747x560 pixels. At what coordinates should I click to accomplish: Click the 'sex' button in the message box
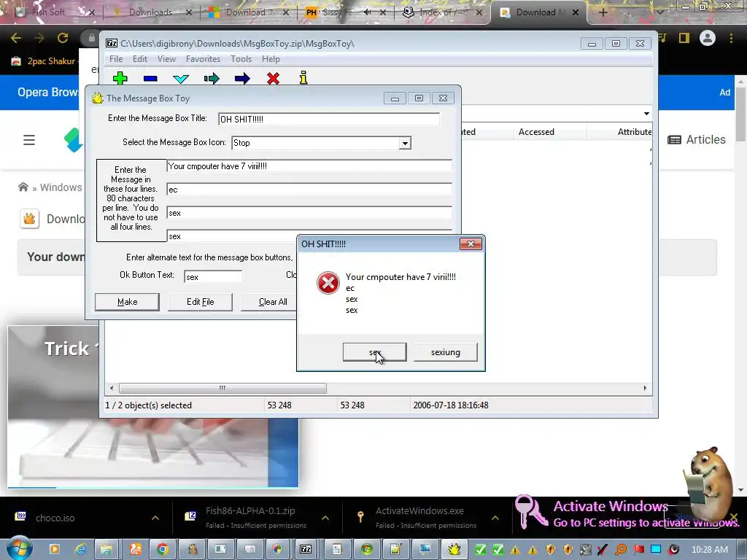(374, 352)
